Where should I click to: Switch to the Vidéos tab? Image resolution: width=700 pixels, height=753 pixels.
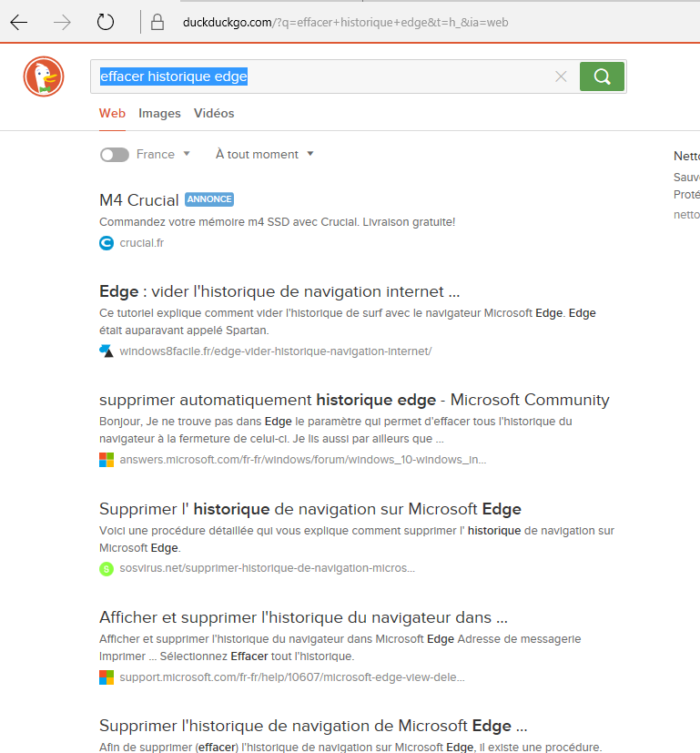click(x=214, y=113)
